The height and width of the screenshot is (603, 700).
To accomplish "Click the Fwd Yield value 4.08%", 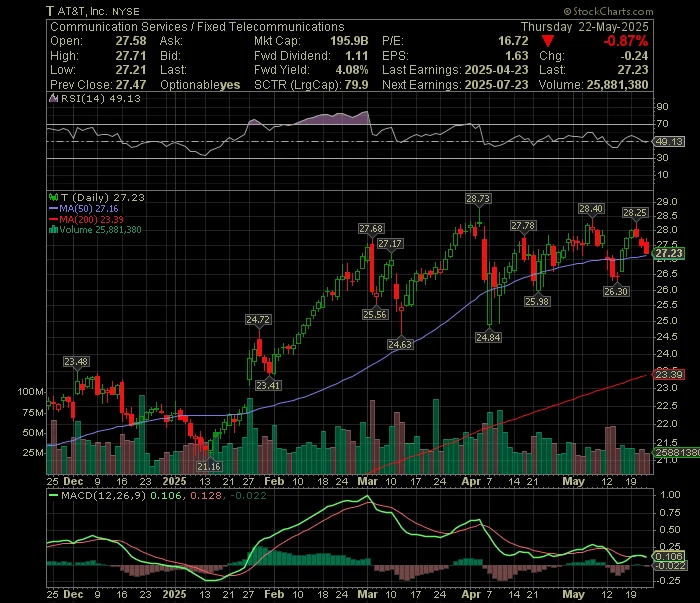I will [352, 70].
